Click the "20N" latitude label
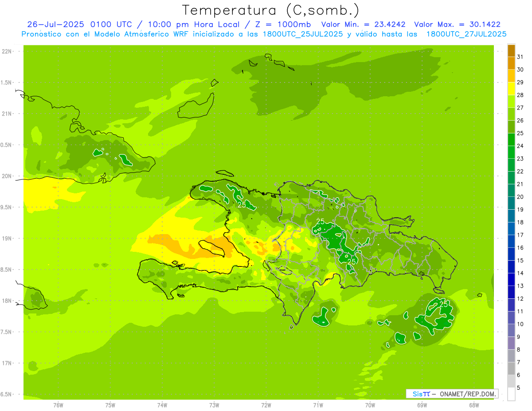The height and width of the screenshot is (411, 532). click(x=7, y=176)
